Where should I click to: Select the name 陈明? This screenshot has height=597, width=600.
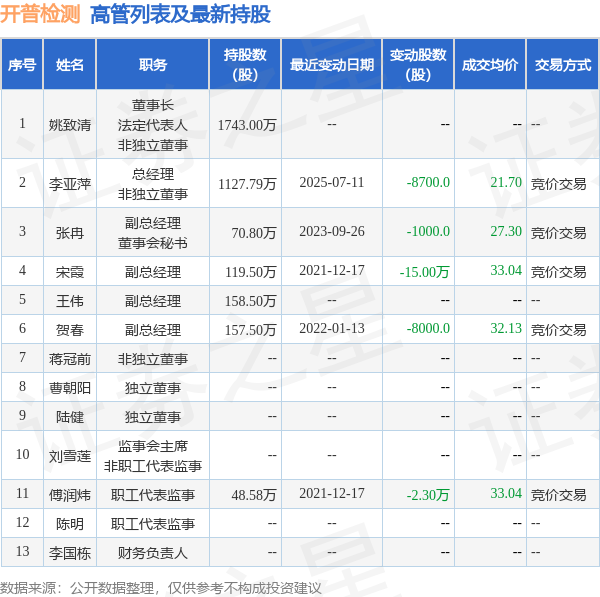pos(70,524)
